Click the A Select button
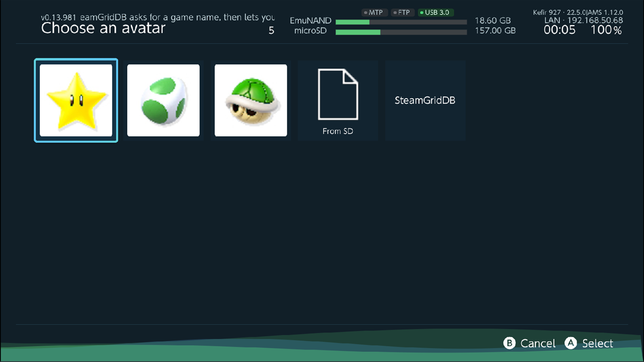644x362 pixels. coord(589,343)
